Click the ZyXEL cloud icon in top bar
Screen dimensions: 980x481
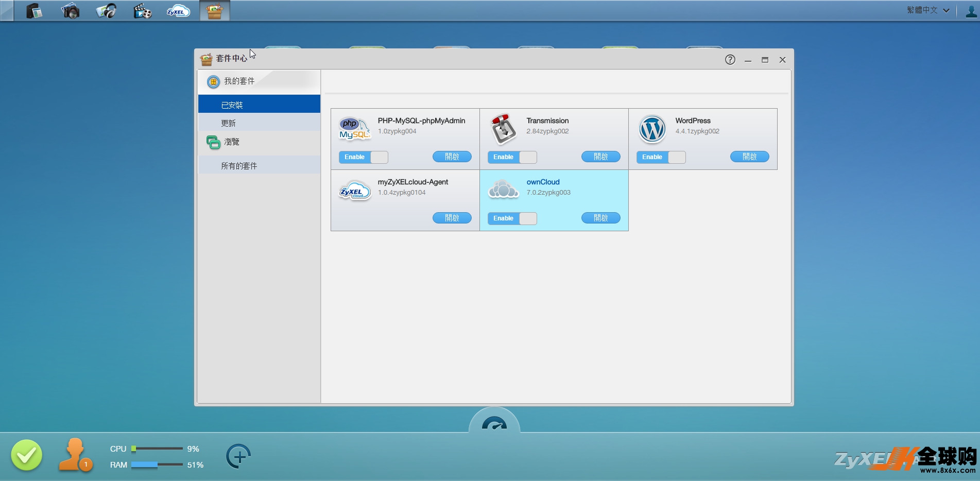coord(178,11)
